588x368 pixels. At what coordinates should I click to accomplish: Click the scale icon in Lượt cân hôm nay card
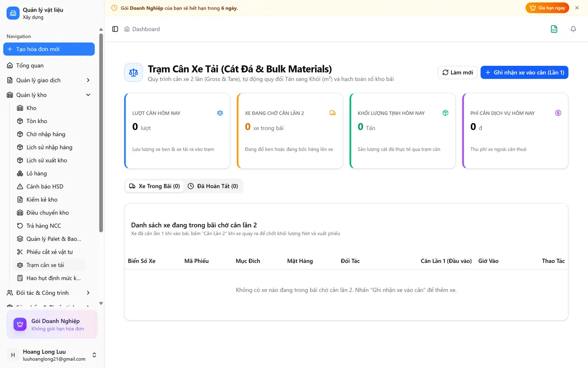[x=220, y=113]
